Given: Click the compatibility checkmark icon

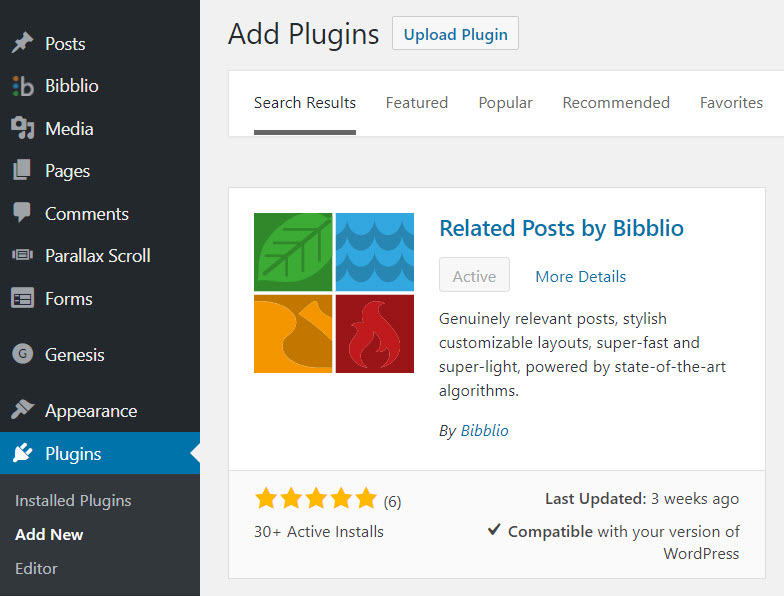Looking at the screenshot, I should pos(494,530).
